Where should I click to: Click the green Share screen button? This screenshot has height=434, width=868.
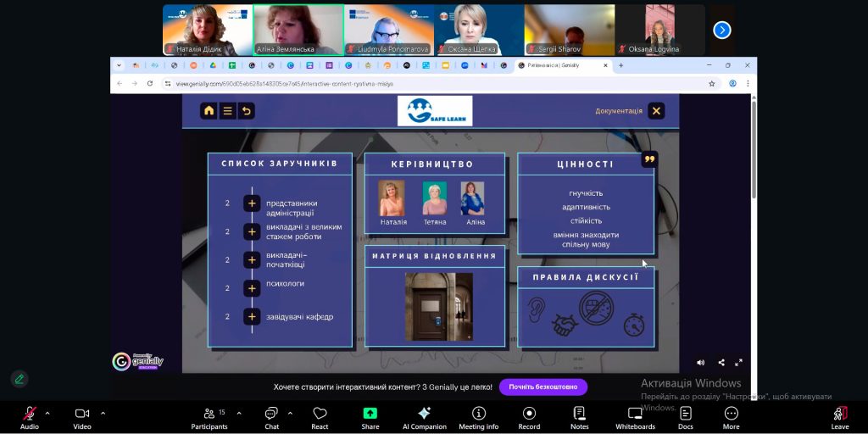point(370,416)
